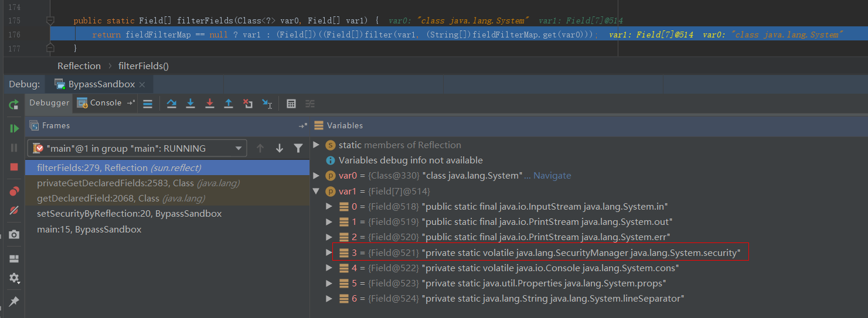Switch to the Console tab
This screenshot has height=318, width=868.
coord(100,103)
